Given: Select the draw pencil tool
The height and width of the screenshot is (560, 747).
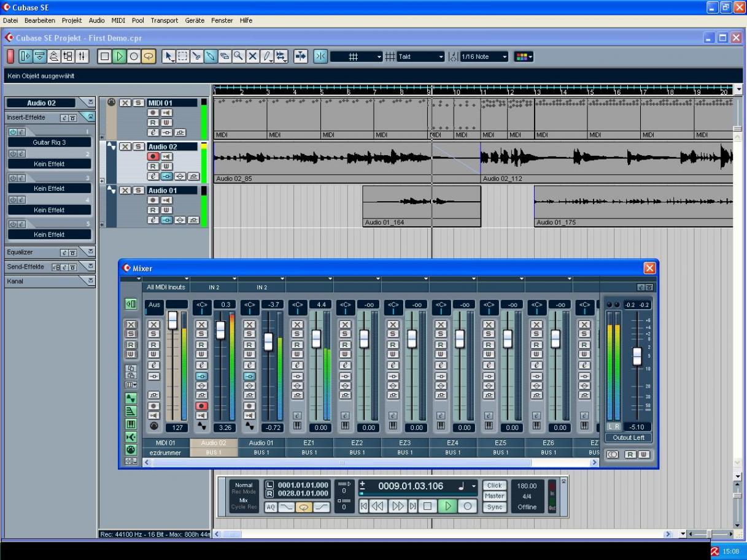Looking at the screenshot, I should point(268,56).
